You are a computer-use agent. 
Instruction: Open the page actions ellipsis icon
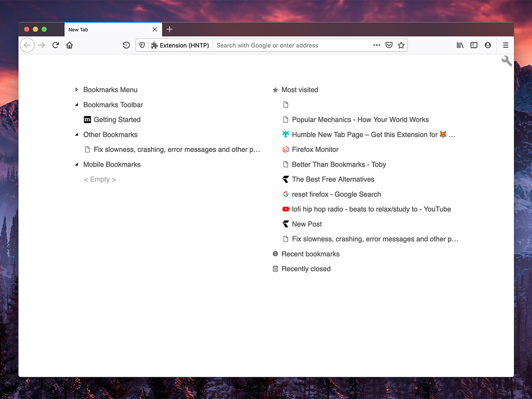(x=376, y=45)
